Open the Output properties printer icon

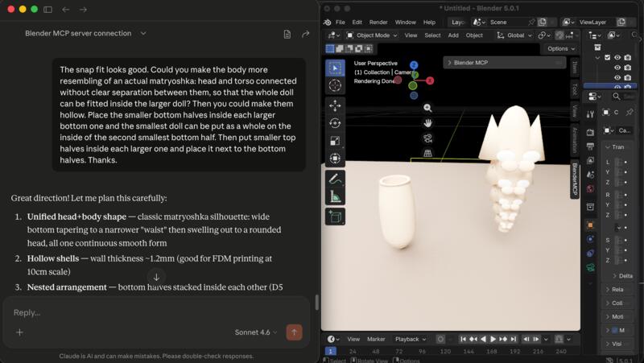click(590, 146)
